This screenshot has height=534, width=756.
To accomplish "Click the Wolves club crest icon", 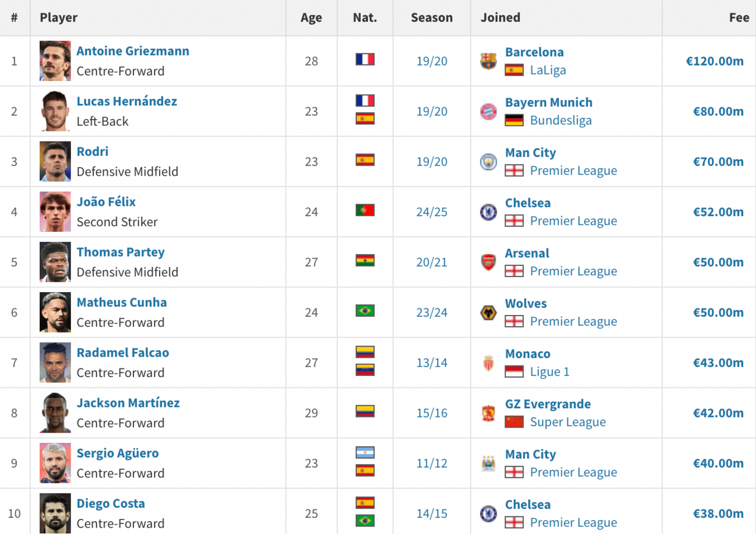I will pos(488,313).
